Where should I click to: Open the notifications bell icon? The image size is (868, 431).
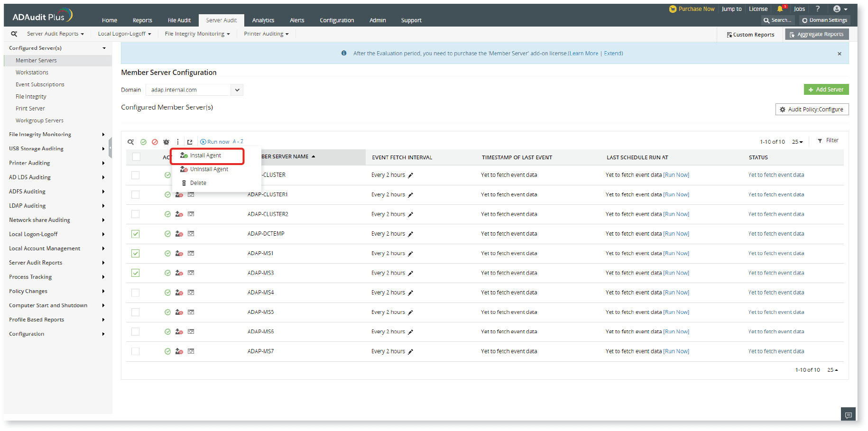click(780, 9)
